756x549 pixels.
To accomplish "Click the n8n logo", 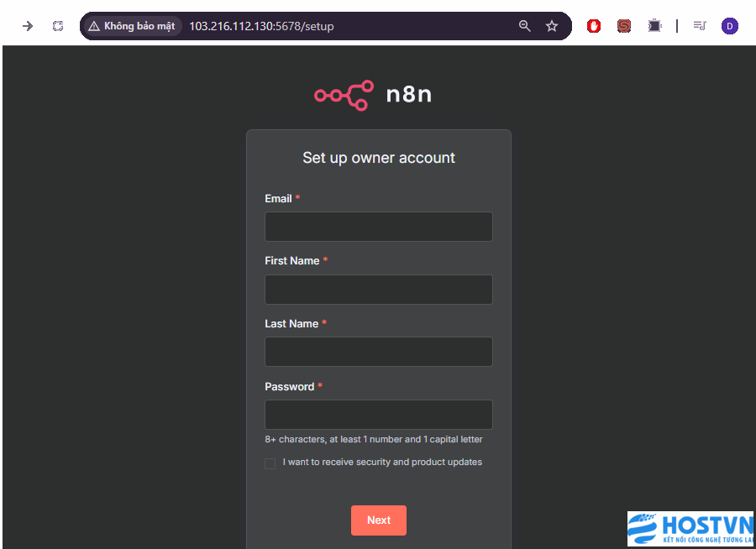I will point(373,95).
